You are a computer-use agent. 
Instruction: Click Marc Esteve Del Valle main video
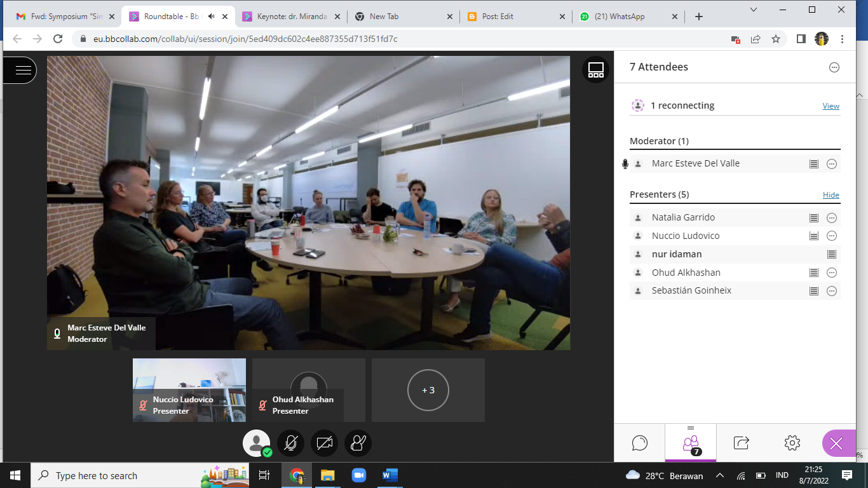tap(308, 203)
